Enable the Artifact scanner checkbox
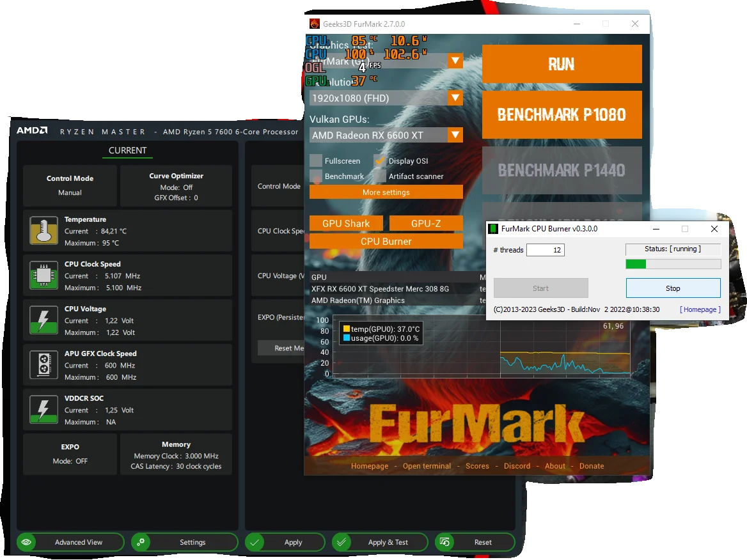Viewport: 747px width, 560px height. [380, 176]
